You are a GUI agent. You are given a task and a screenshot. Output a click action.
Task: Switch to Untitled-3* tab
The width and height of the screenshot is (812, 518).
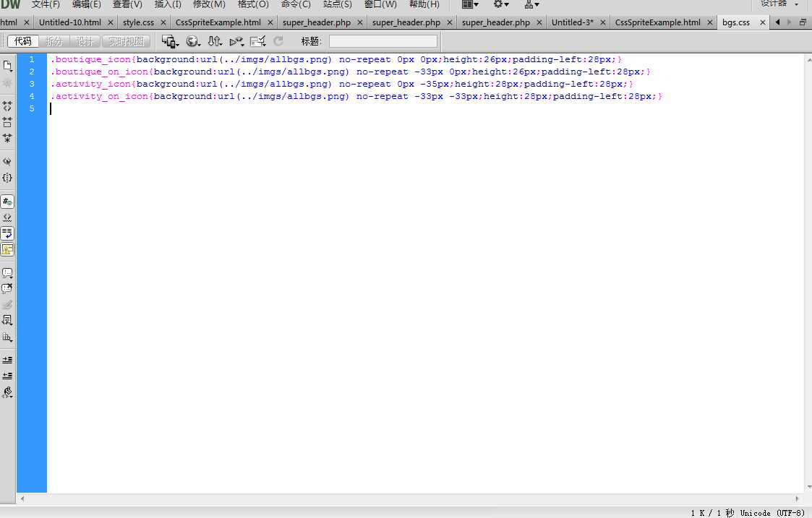pyautogui.click(x=572, y=22)
